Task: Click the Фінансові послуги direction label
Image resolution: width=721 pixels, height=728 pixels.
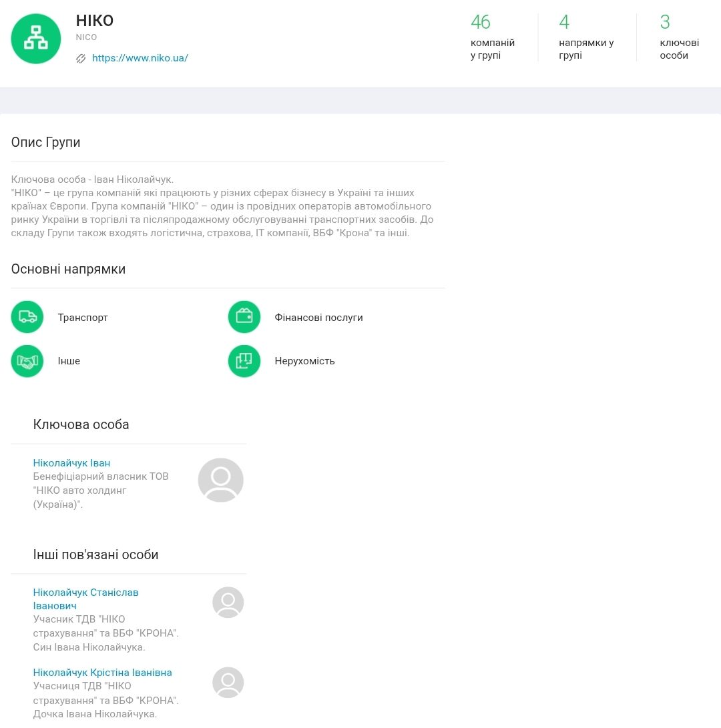Action: (318, 318)
